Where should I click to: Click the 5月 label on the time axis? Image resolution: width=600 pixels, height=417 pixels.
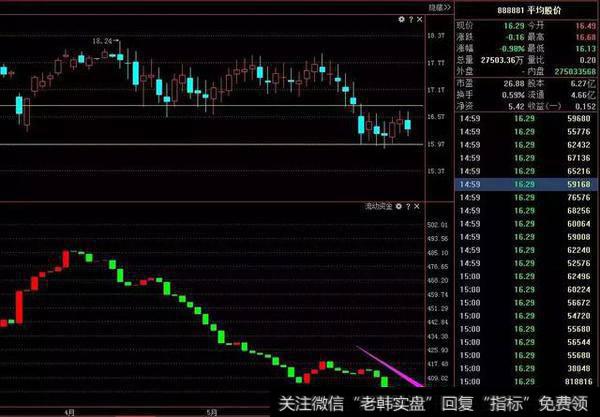click(212, 412)
